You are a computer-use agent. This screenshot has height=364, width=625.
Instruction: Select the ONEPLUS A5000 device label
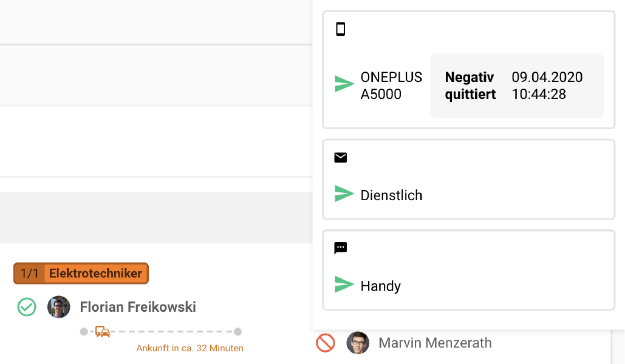[391, 86]
